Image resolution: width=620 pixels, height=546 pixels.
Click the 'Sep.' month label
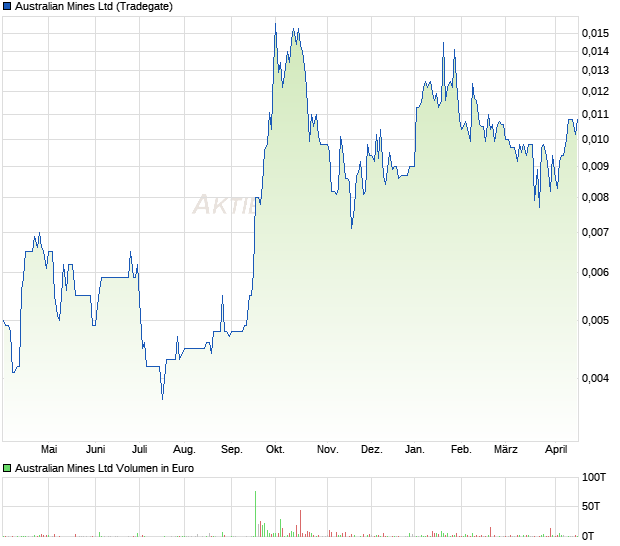tap(232, 450)
